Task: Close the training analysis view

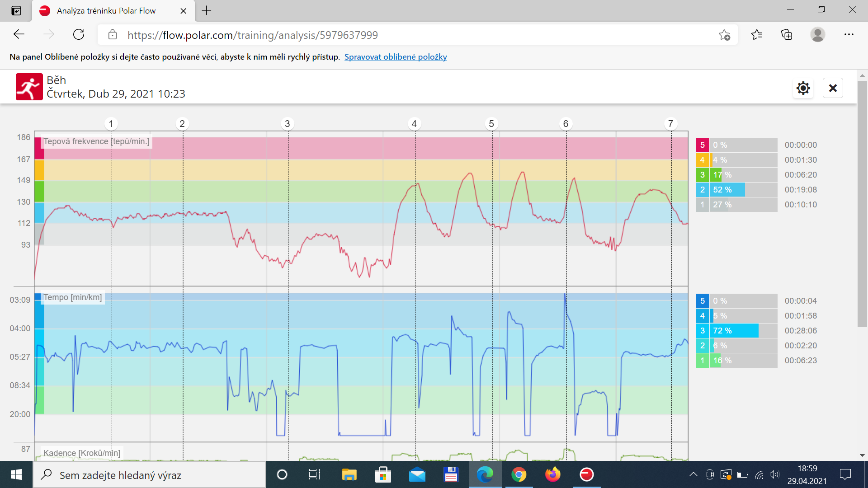Action: point(833,88)
